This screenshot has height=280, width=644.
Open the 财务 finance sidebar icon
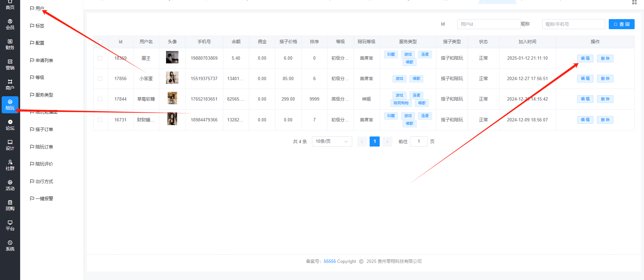[10, 45]
